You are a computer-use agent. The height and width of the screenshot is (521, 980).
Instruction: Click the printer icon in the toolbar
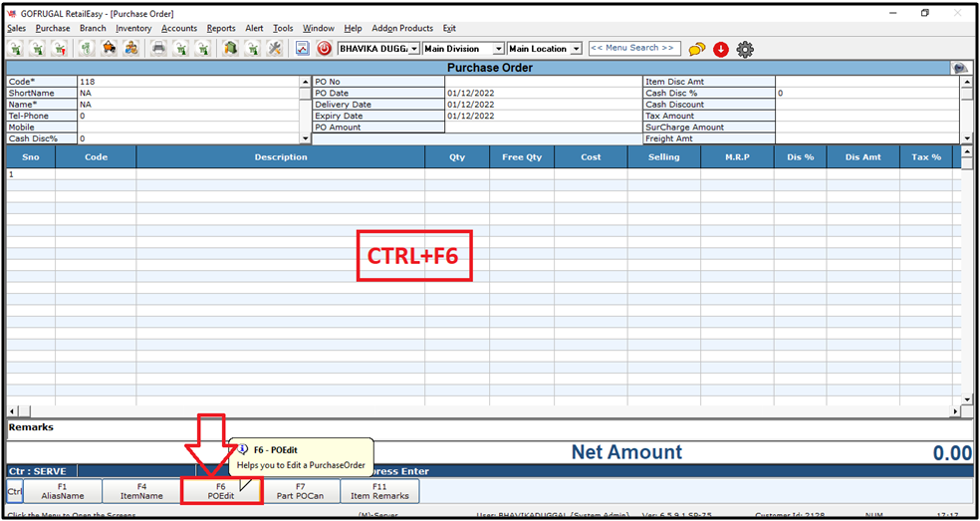point(158,48)
